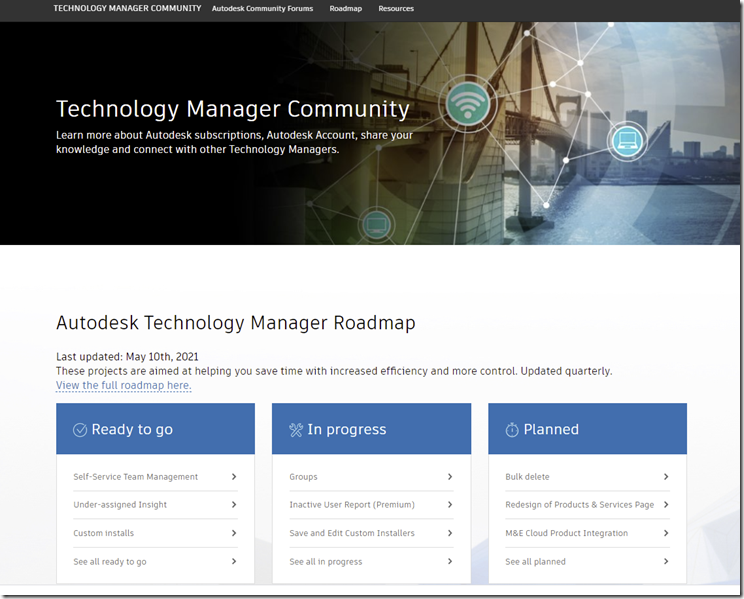Expand the Custom installs chevron
Viewport: 744px width, 599px height.
click(234, 533)
